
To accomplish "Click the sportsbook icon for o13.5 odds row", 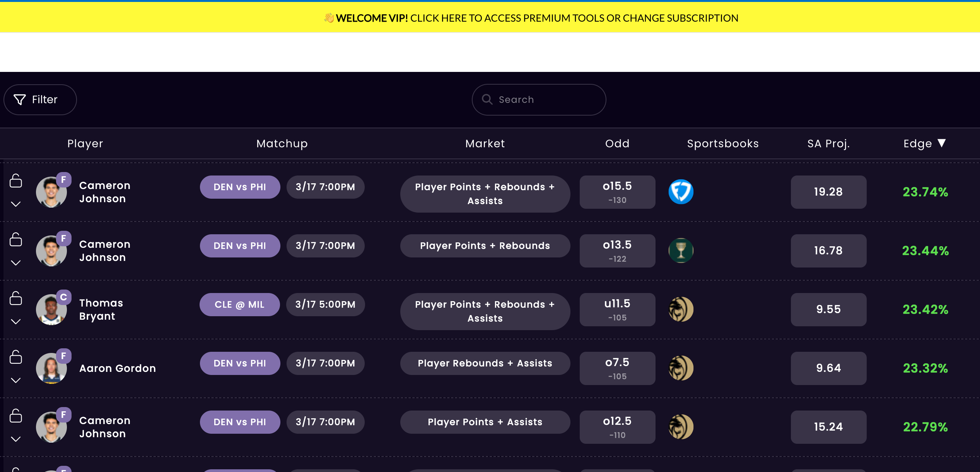I will [x=681, y=250].
